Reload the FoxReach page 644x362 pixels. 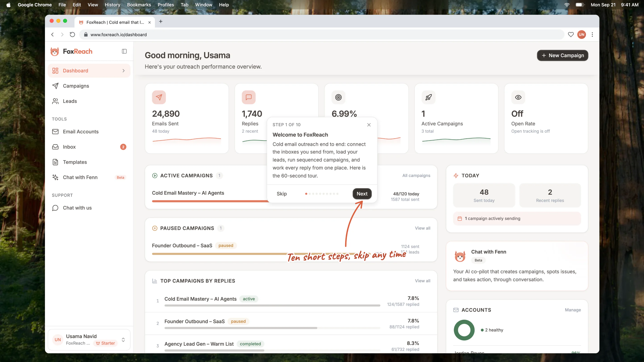(x=72, y=35)
